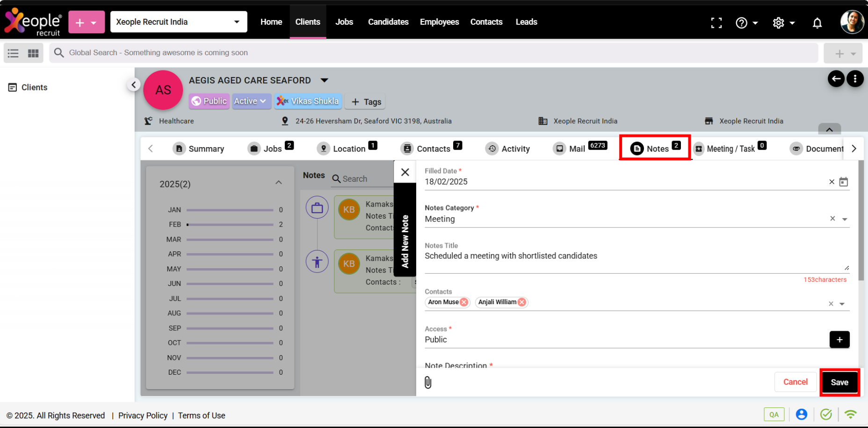Screen dimensions: 868x428
Task: Click the Notes Title text area
Action: (x=637, y=261)
